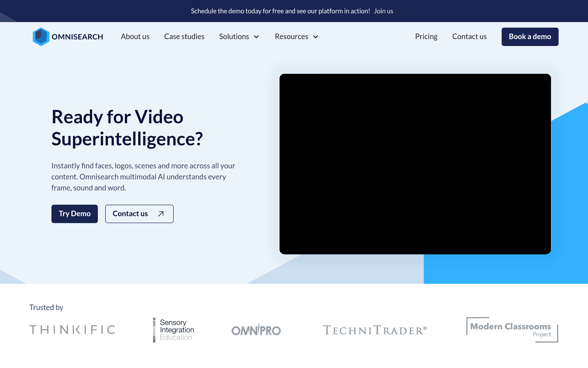Expand the Resources dropdown chevron

pyautogui.click(x=315, y=37)
